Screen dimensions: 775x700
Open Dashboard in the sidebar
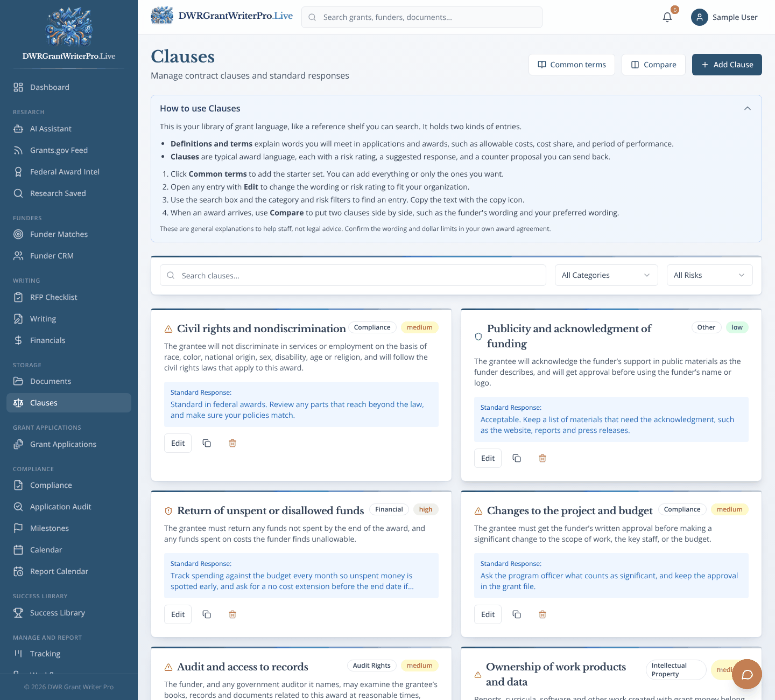click(x=69, y=87)
